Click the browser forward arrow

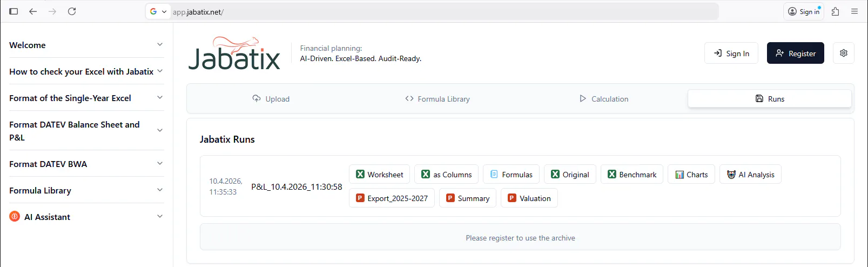tap(52, 11)
